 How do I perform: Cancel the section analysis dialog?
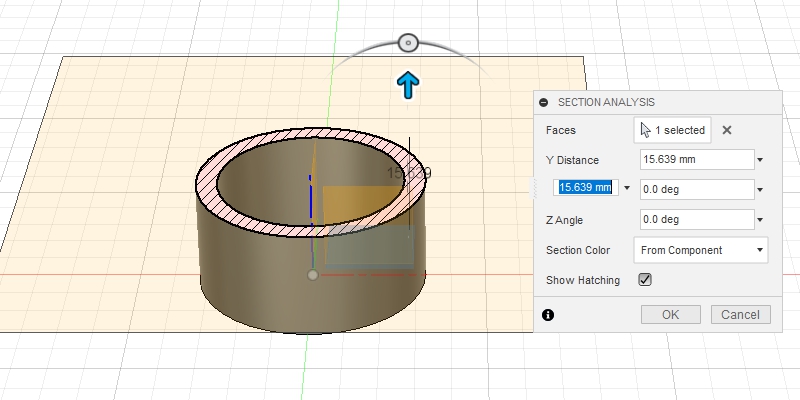pos(741,314)
